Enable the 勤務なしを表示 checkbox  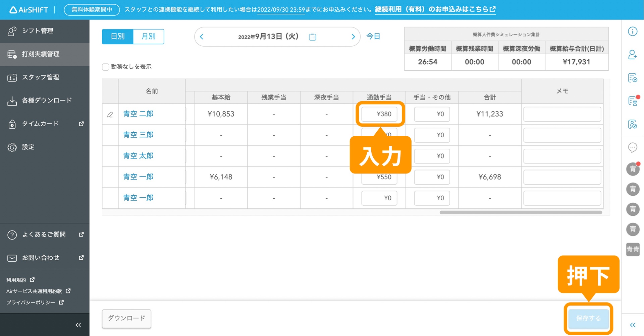(x=105, y=67)
